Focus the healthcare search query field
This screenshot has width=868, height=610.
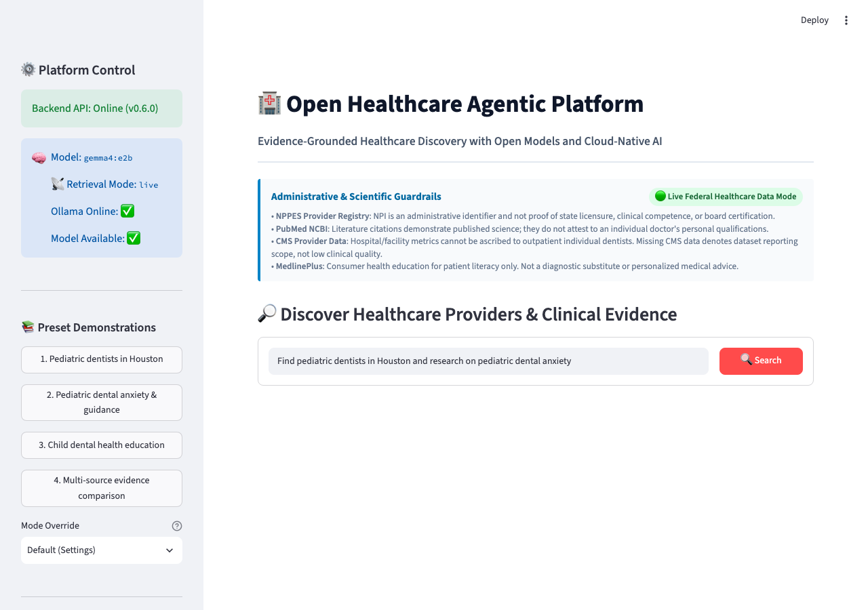coord(488,361)
